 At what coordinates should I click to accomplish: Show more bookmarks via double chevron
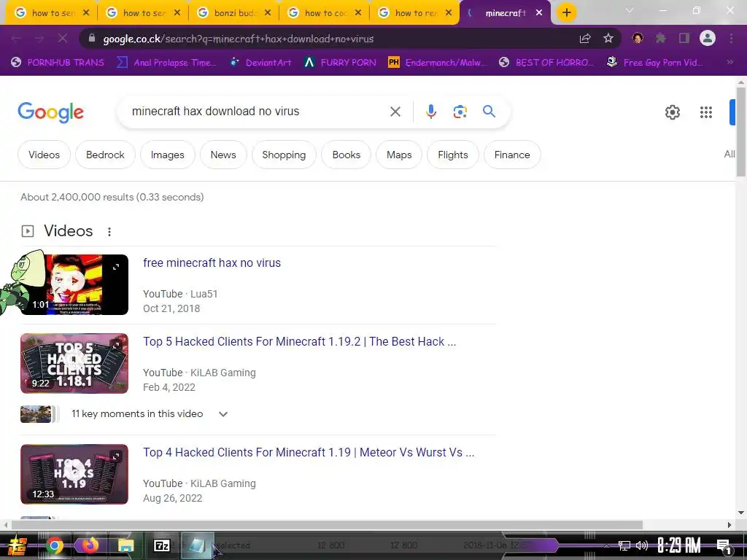729,62
